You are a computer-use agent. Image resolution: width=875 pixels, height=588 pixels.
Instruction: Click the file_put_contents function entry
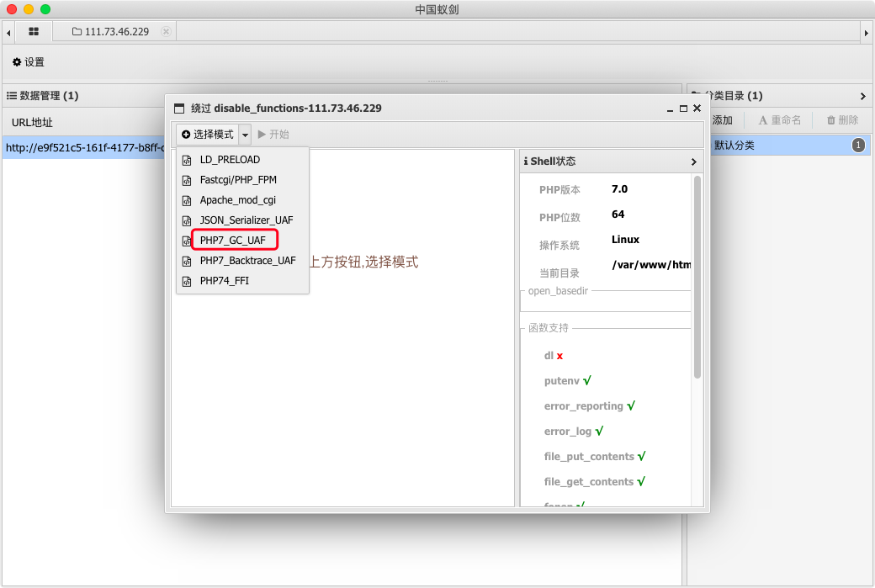click(x=595, y=456)
